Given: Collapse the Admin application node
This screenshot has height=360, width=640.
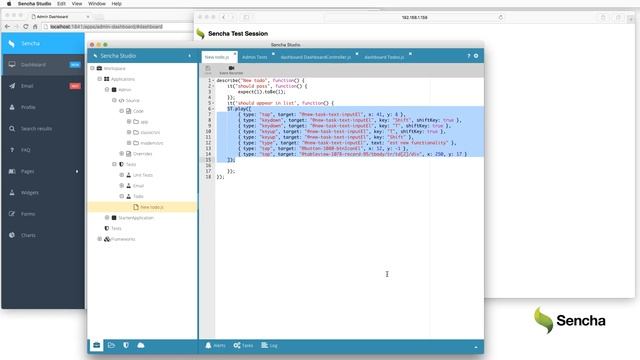Looking at the screenshot, I should [107, 89].
